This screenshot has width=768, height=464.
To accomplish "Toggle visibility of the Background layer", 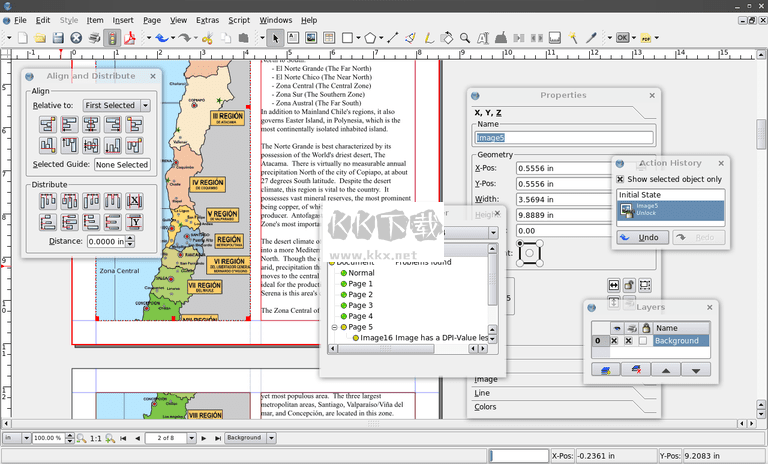I will 612,341.
